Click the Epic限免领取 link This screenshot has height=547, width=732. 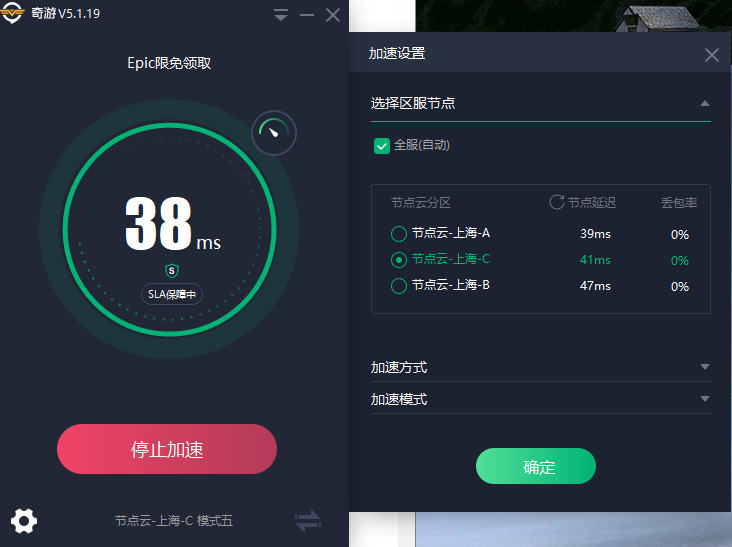coord(169,63)
